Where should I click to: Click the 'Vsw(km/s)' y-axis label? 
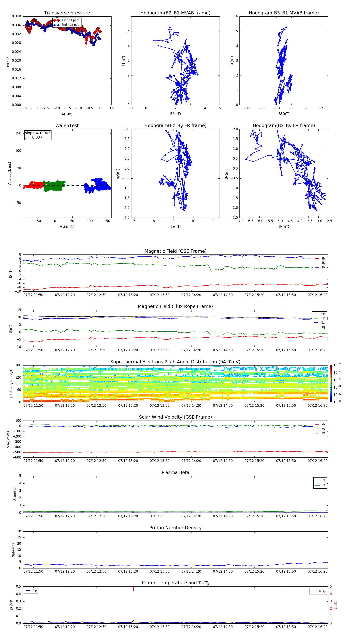[8, 439]
